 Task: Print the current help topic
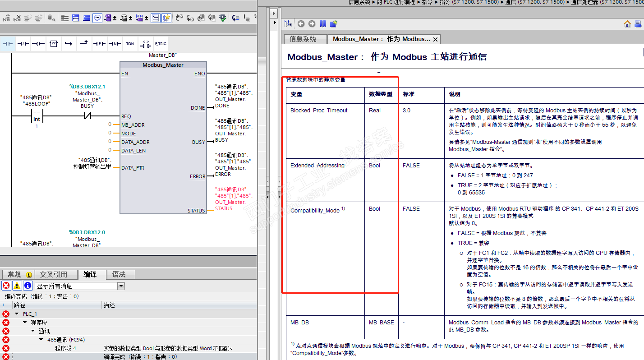click(x=639, y=24)
